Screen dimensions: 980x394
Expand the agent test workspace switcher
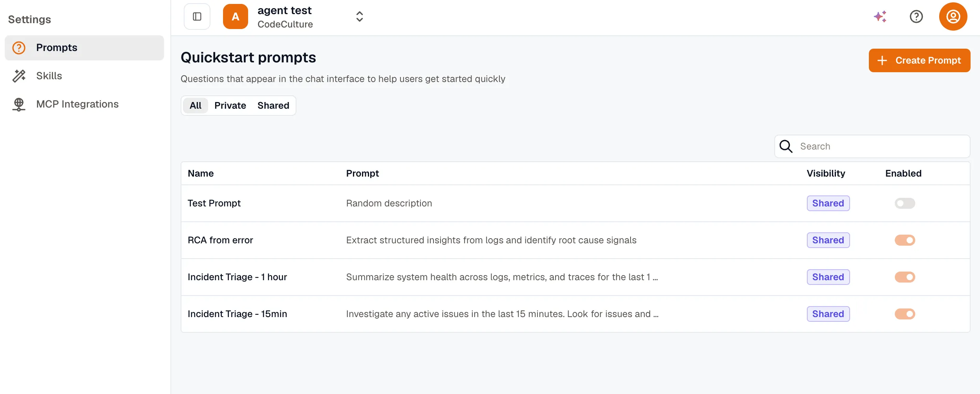pos(359,16)
